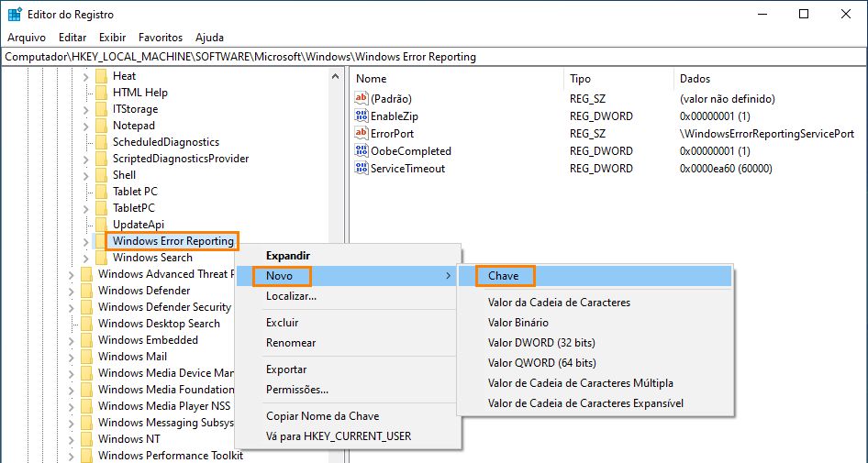Click the Registry Editor app icon in title bar
868x463 pixels.
point(15,15)
